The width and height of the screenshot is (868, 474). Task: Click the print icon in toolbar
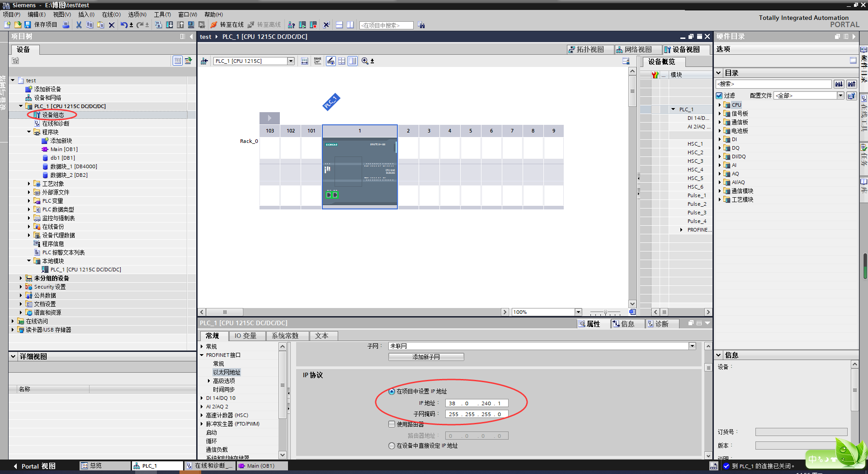pos(66,25)
